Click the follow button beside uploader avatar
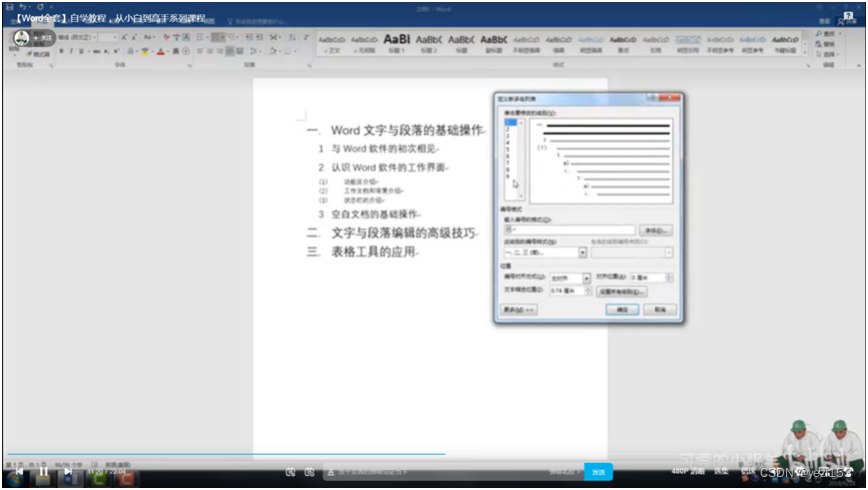868x490 pixels. [43, 38]
